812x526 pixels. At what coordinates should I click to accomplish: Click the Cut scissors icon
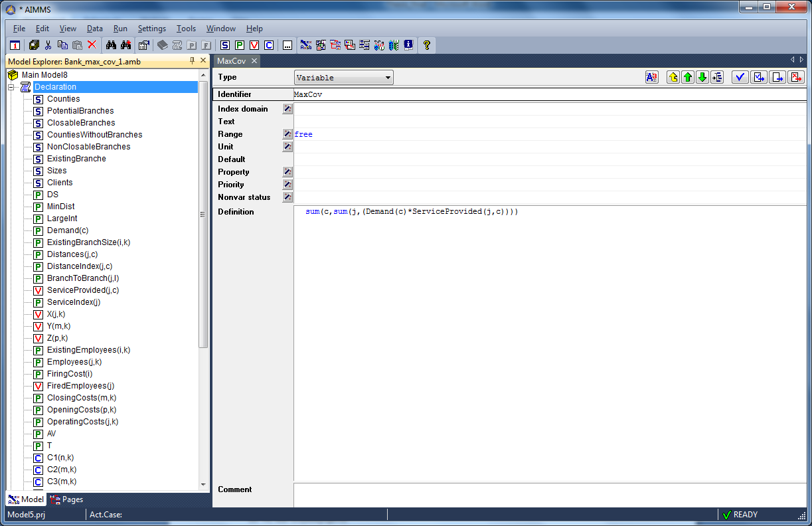pyautogui.click(x=48, y=45)
